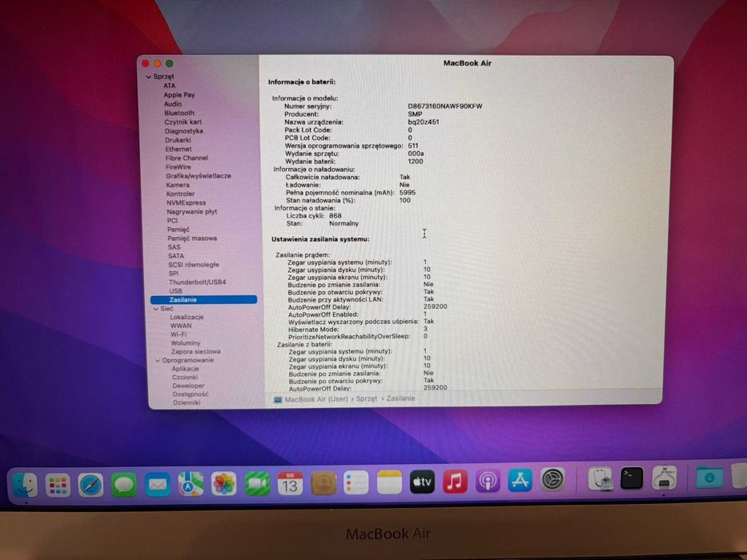Select Aplikacje under Oprogramowanie

click(185, 369)
